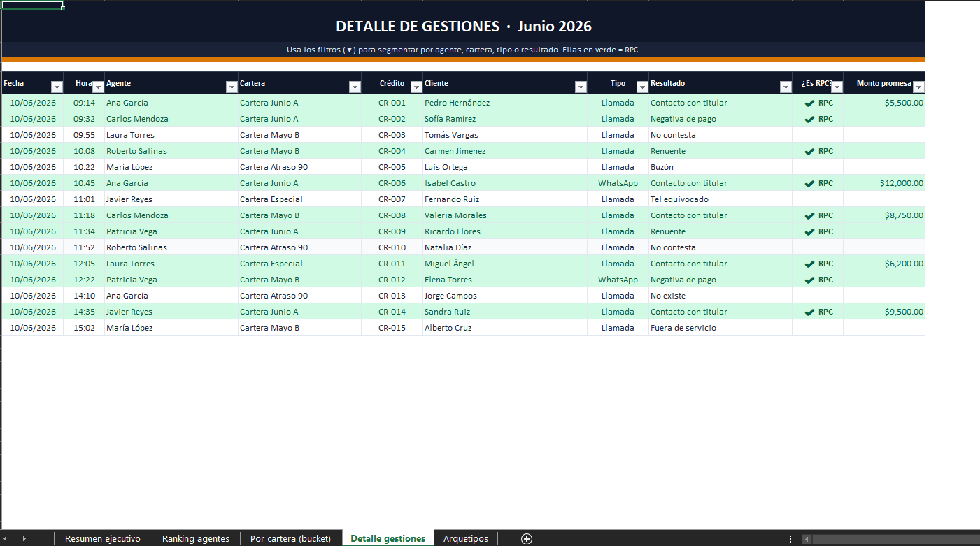Select the $6,200.00 promise amount cell
The height and width of the screenshot is (546, 980).
pyautogui.click(x=884, y=264)
